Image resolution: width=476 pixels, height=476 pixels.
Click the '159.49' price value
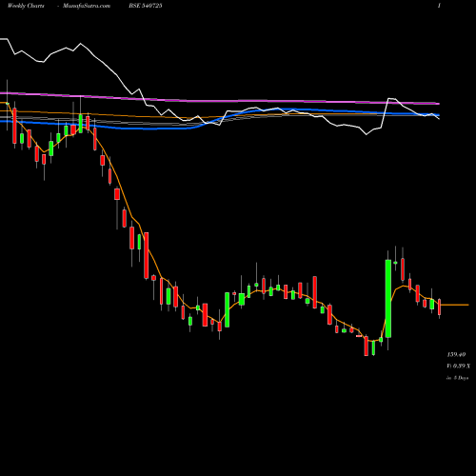pos(456,354)
